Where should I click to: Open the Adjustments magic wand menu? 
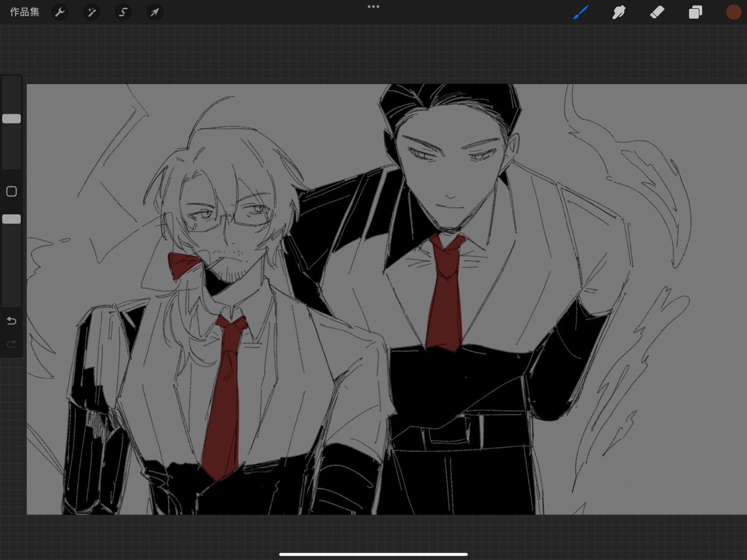(x=92, y=12)
